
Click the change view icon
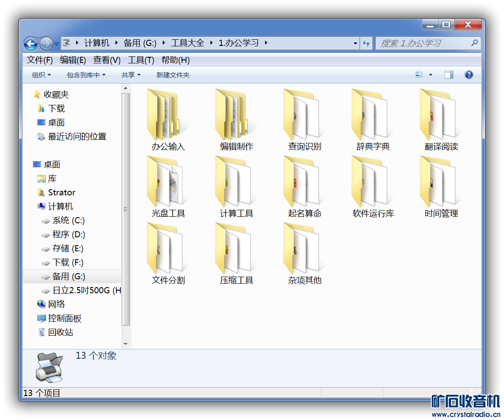pos(419,74)
